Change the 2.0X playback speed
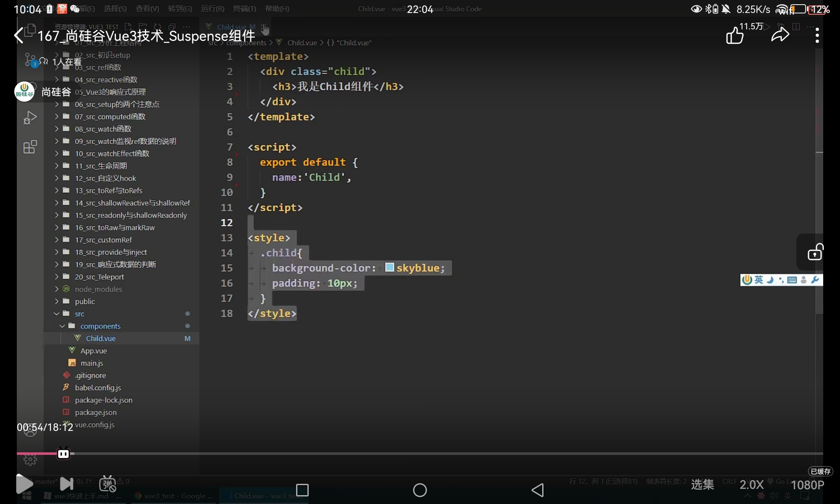Viewport: 840px width, 504px height. [x=751, y=485]
